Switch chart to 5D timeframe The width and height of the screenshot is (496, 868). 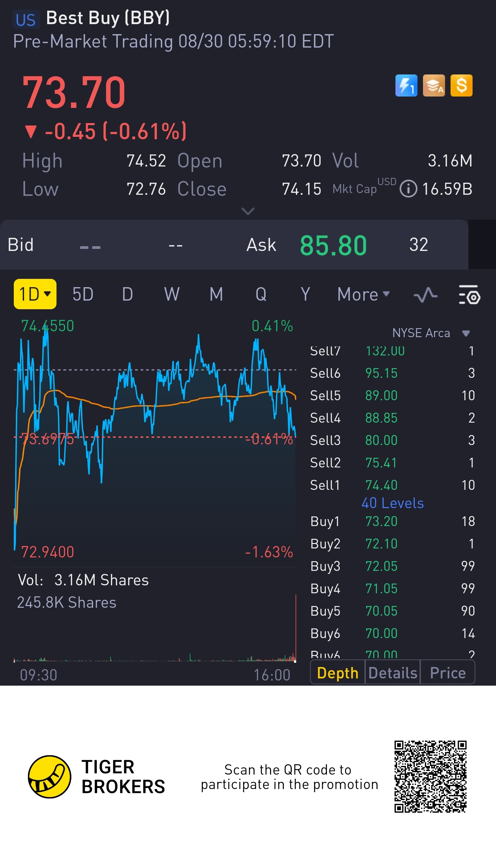coord(83,294)
